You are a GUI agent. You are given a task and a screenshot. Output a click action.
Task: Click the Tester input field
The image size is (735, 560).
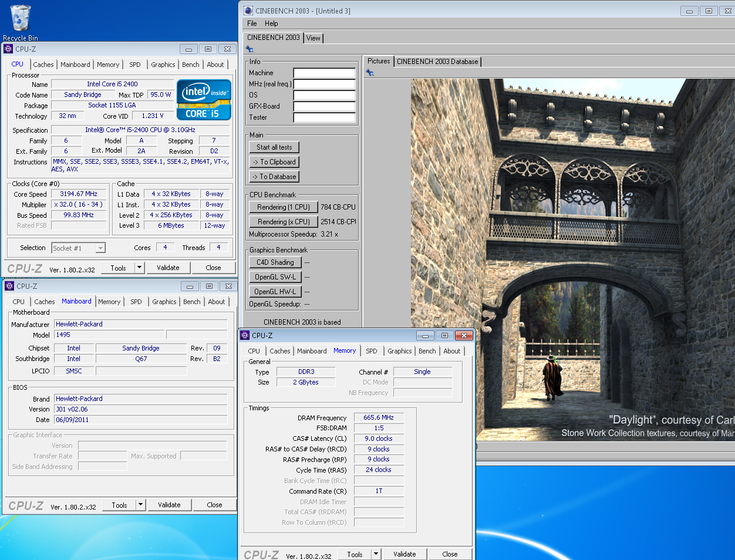click(325, 117)
